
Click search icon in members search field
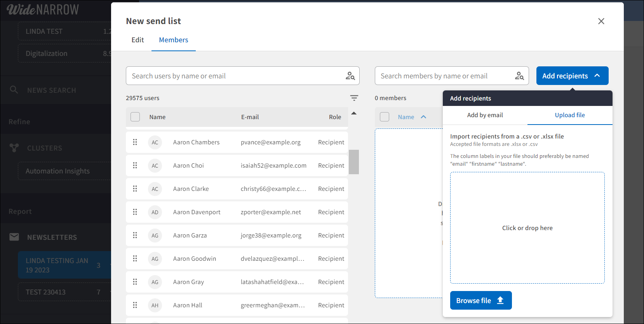pos(519,76)
